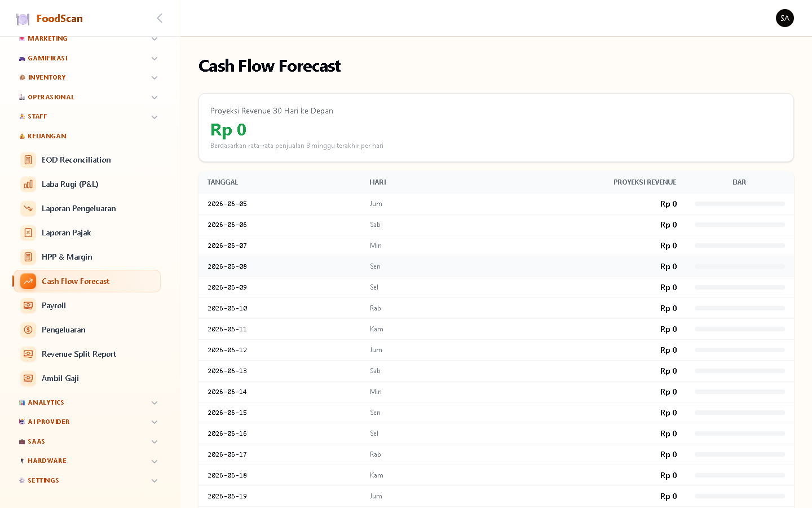Click the progress bar for 2026-06-10
Screen dimensions: 812x508
point(739,308)
